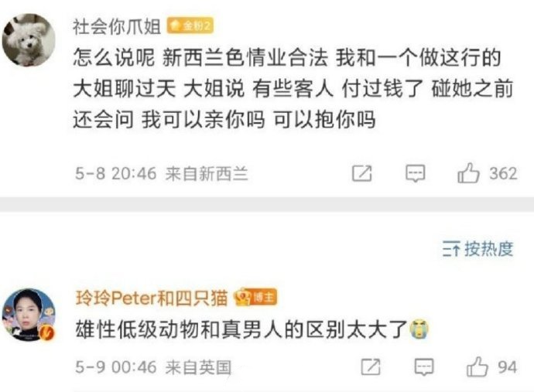The image size is (534, 392).
Task: Repost the 社会你爪姐 comment via share icon
Action: pos(361,173)
